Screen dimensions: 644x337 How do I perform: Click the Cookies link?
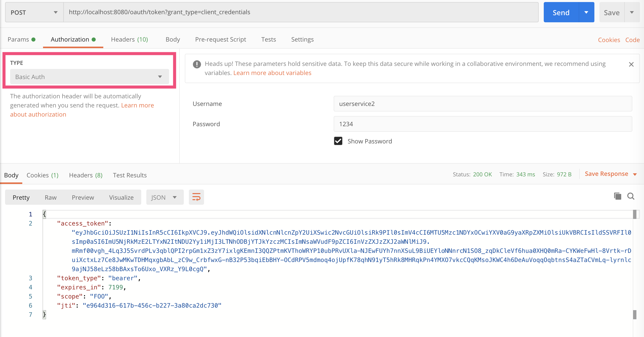(609, 40)
